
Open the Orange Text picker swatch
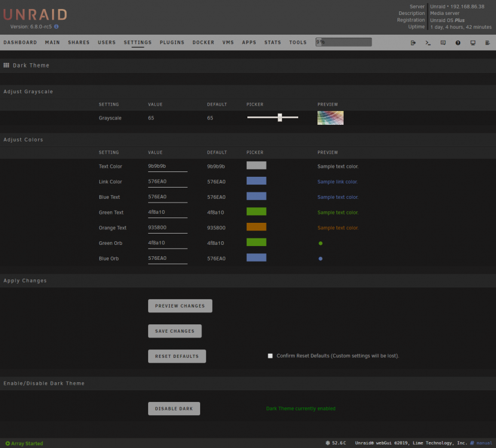point(256,226)
